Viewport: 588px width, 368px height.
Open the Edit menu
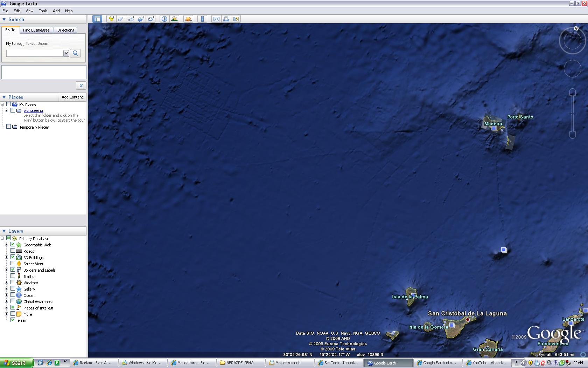[x=17, y=11]
